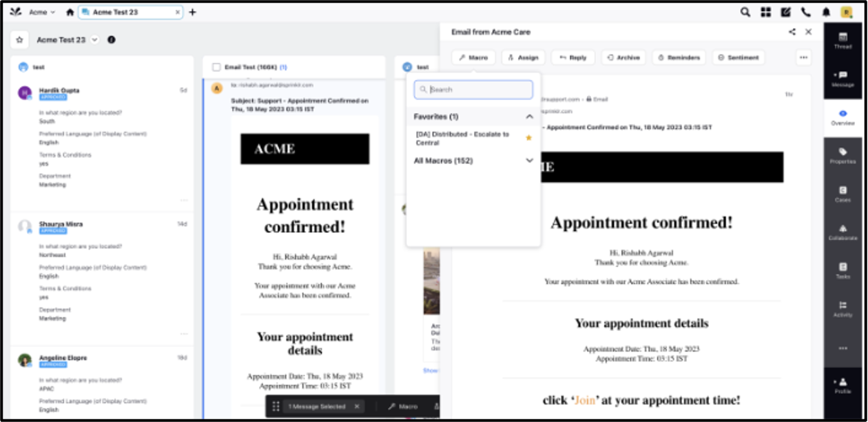The height and width of the screenshot is (422, 868).
Task: Select DA Distributed - Escalate to Central macro
Action: point(463,139)
